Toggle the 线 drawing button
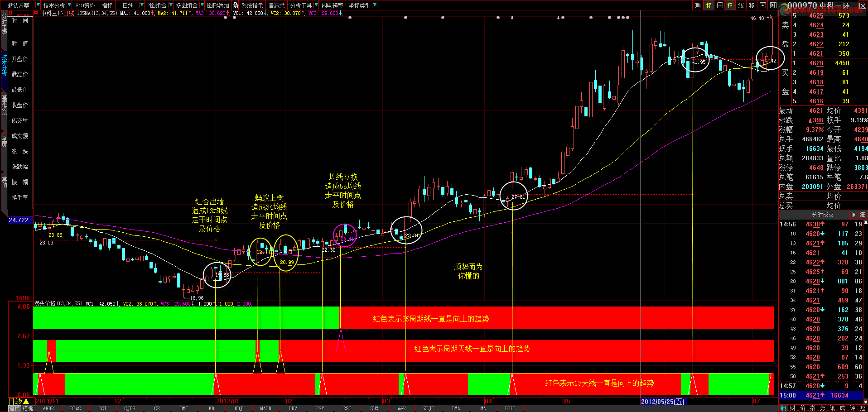The height and width of the screenshot is (412, 868). click(x=741, y=5)
